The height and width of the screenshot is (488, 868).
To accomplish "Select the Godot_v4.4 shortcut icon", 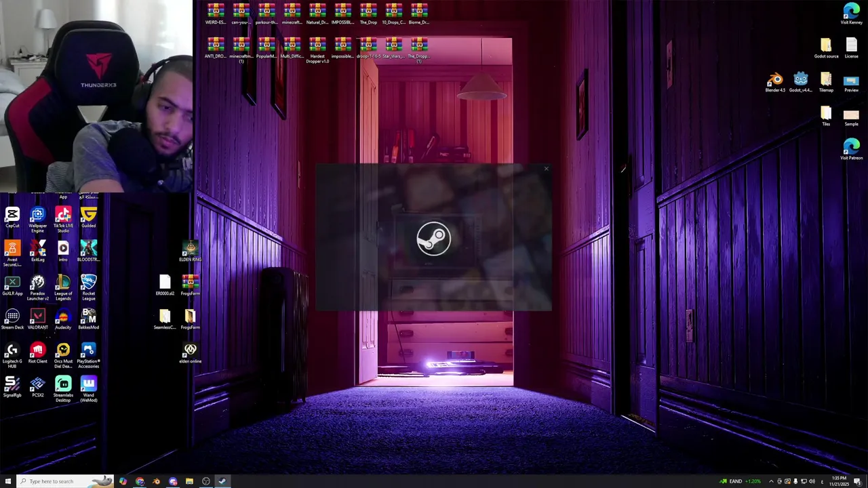I will pos(800,82).
